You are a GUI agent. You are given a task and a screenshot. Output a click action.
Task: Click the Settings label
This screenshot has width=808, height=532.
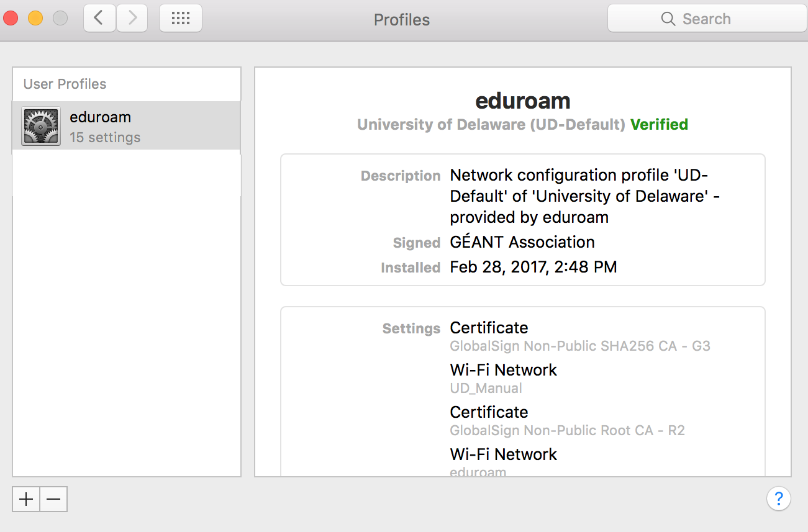click(411, 328)
